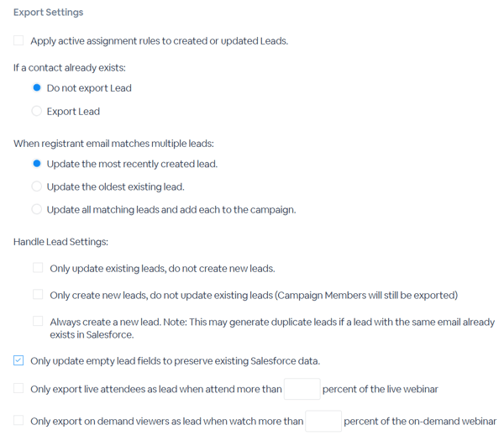Click the live webinar attendance percent field
504x446 pixels.
pos(302,389)
